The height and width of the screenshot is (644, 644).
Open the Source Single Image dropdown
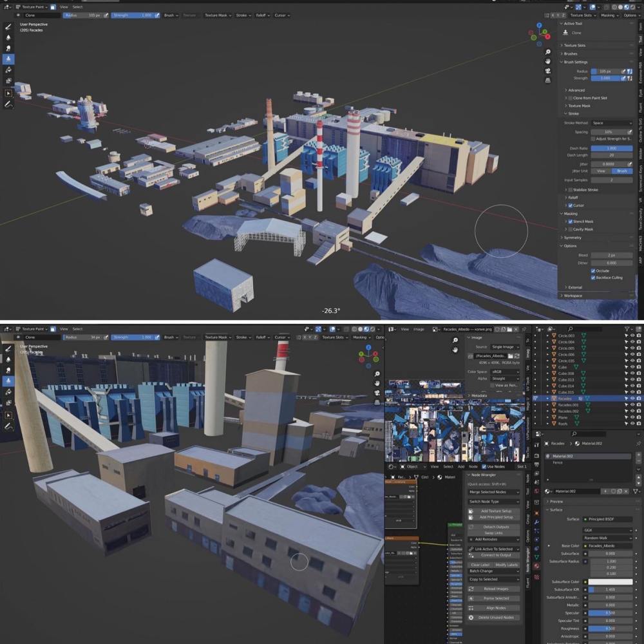[505, 347]
